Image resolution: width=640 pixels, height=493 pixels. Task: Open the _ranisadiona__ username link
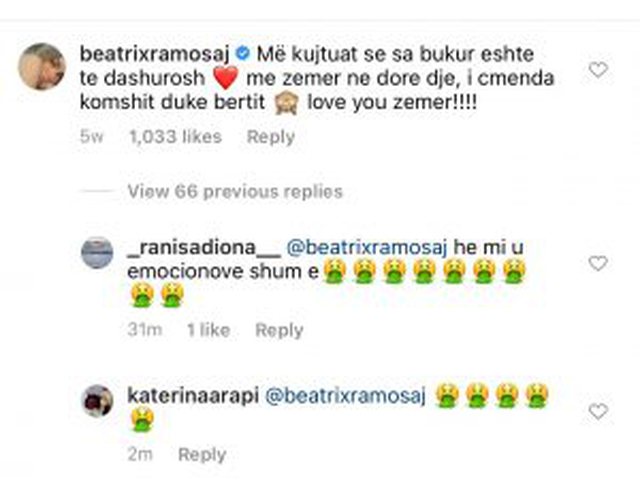click(204, 247)
